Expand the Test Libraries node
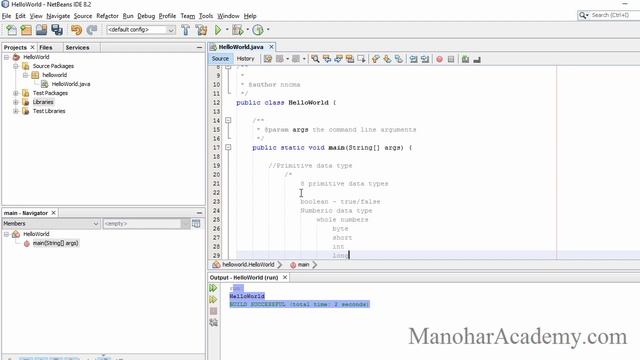 coord(16,111)
